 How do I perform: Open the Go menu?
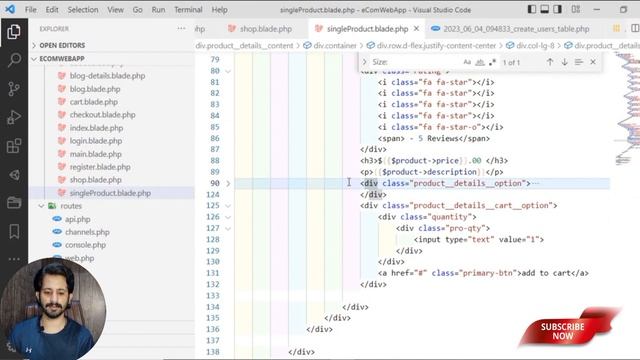click(138, 9)
